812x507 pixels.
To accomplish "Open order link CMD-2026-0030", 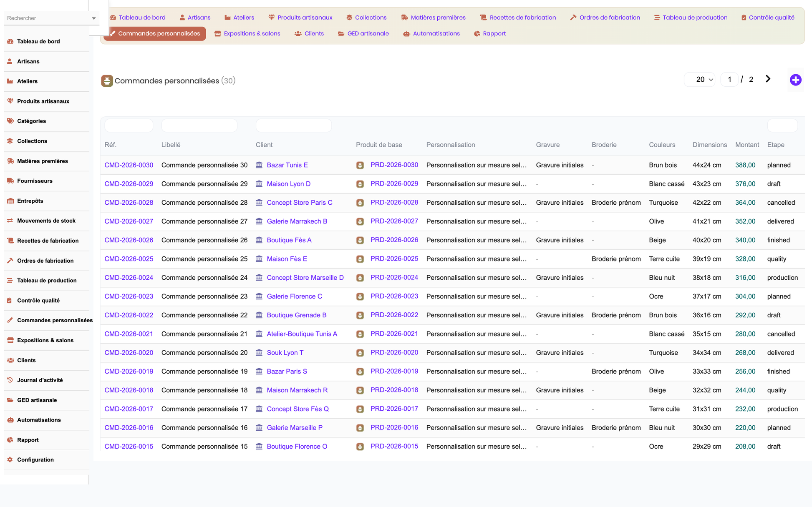I will click(129, 165).
